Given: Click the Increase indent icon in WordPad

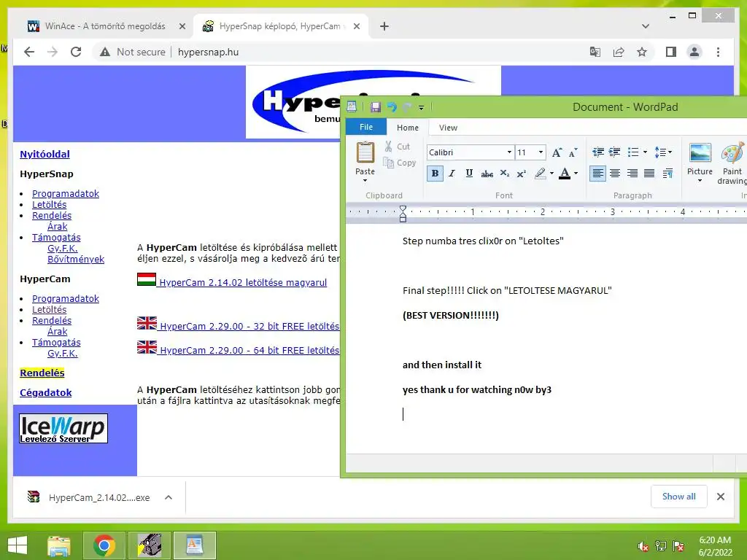Looking at the screenshot, I should point(615,152).
